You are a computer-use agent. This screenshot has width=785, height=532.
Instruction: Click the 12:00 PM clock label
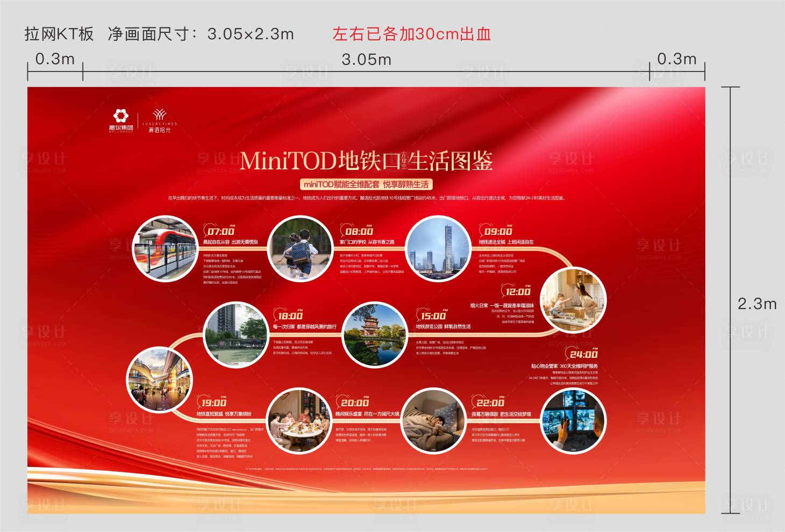coord(517,291)
